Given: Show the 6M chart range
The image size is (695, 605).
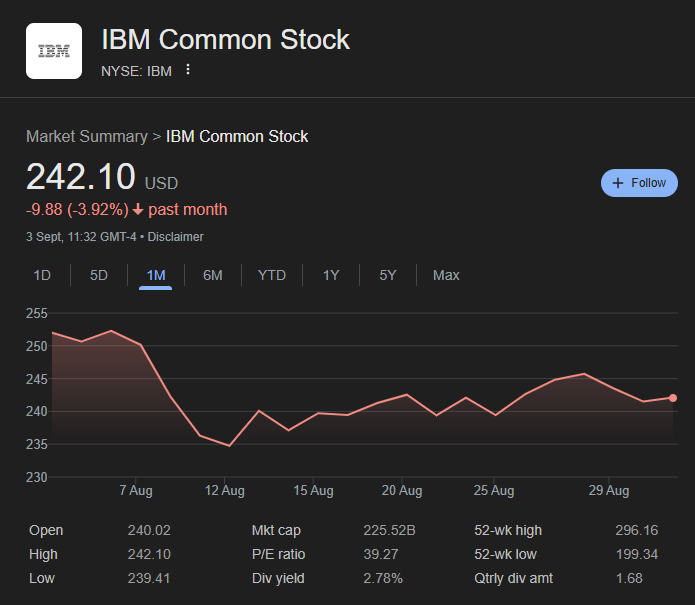Looking at the screenshot, I should (213, 275).
